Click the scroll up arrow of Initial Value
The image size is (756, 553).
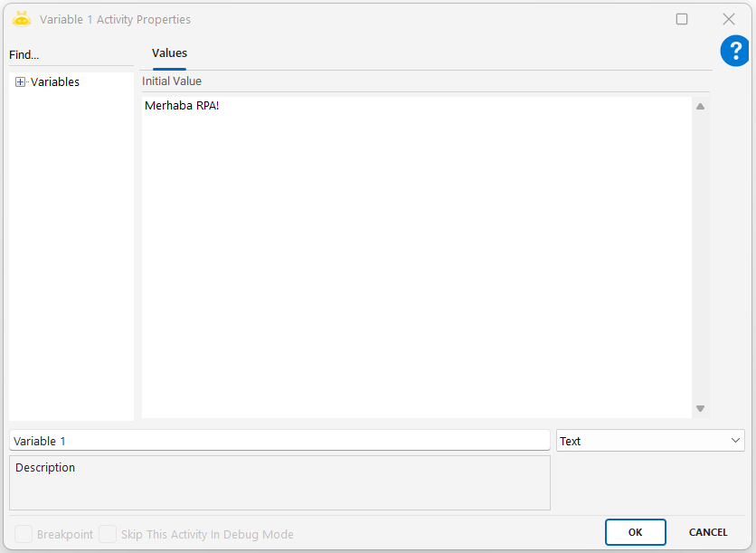[x=700, y=106]
